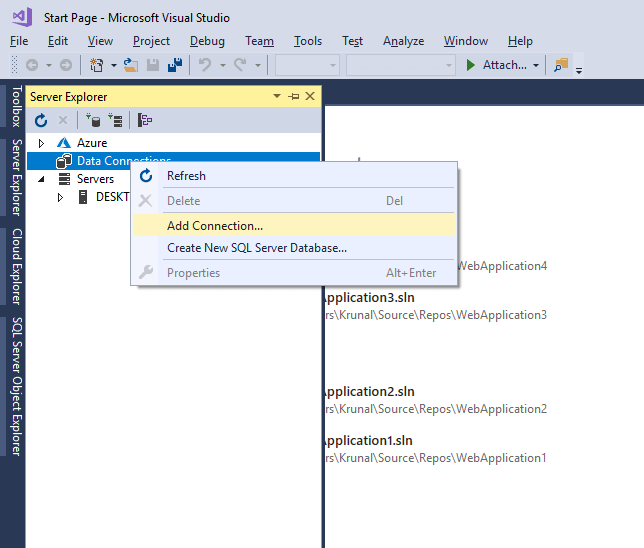Open the Attach button dropdown arrow
Viewport: 644px width, 548px height.
pos(536,65)
